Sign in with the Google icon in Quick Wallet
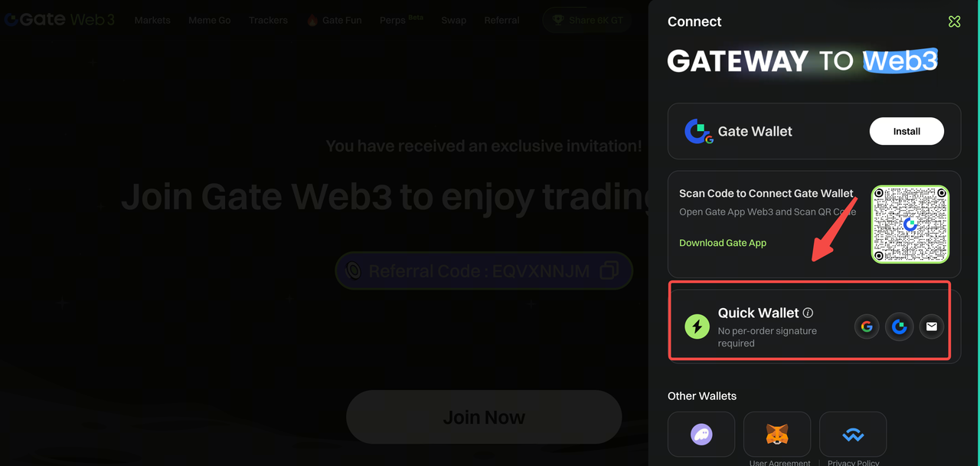Viewport: 980px width, 466px height. point(867,327)
